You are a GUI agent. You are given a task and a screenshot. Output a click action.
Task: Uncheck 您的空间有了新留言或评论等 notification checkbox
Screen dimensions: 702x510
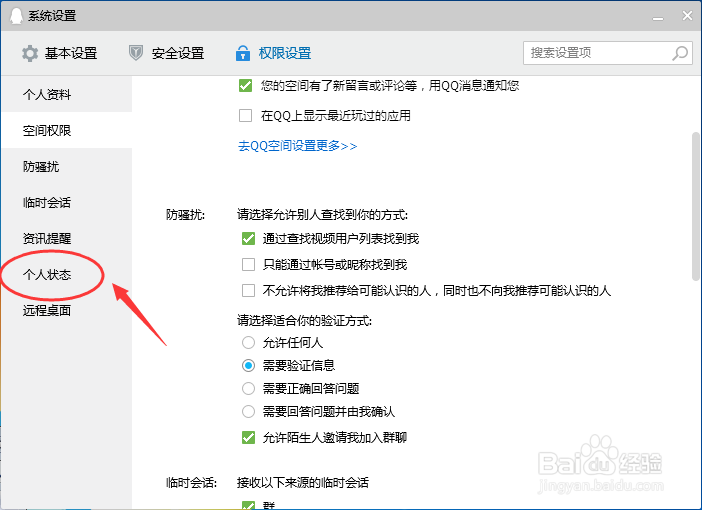245,86
